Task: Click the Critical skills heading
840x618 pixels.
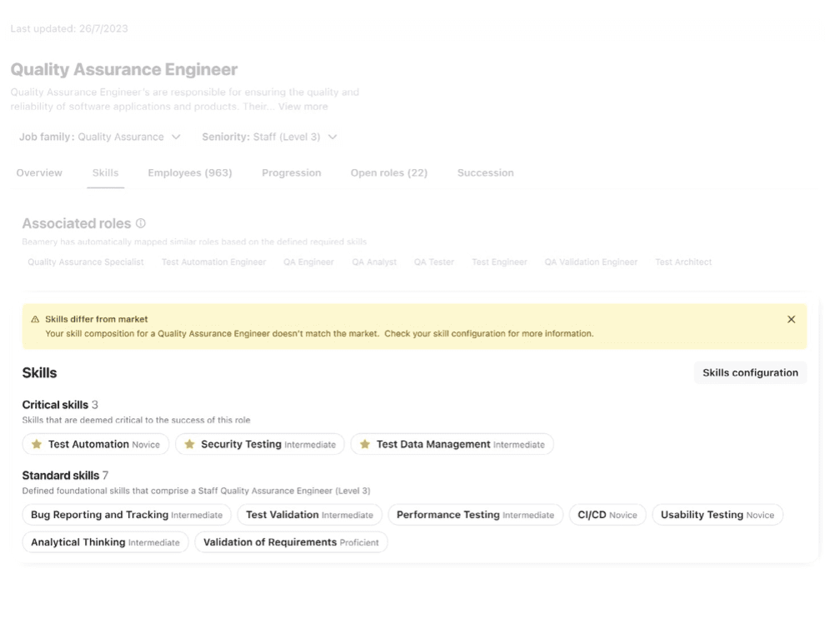Action: coord(55,405)
